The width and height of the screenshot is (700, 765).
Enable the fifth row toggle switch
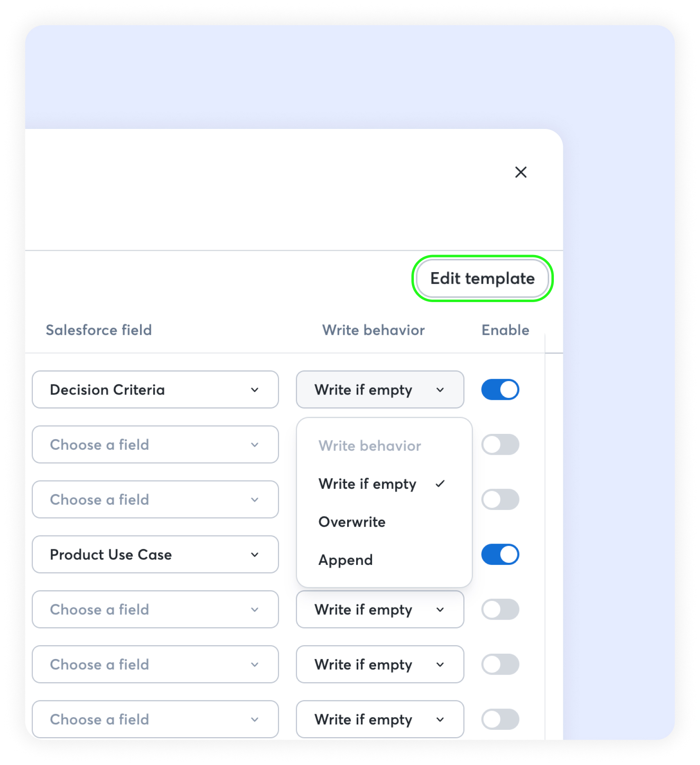click(x=500, y=609)
